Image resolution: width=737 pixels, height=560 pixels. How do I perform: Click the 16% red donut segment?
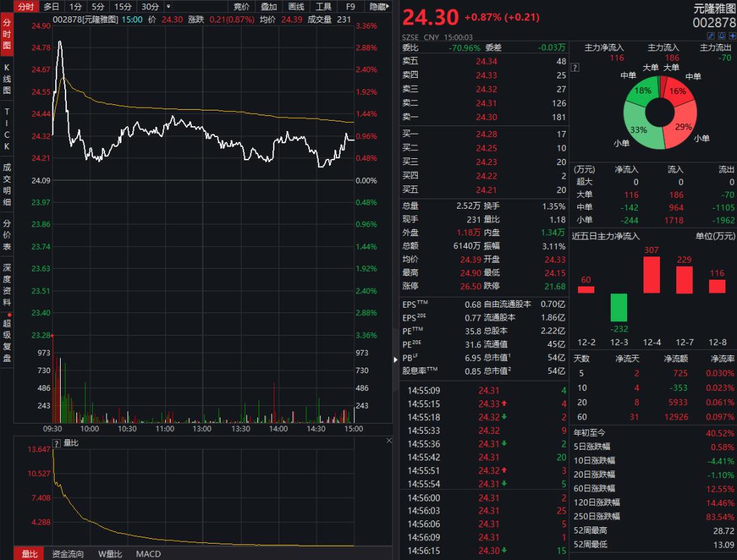(x=678, y=91)
